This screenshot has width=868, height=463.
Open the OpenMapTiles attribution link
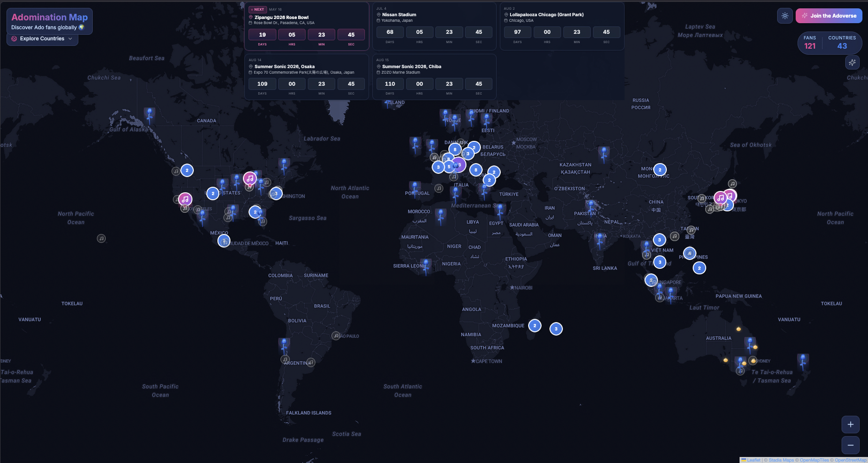(x=814, y=460)
